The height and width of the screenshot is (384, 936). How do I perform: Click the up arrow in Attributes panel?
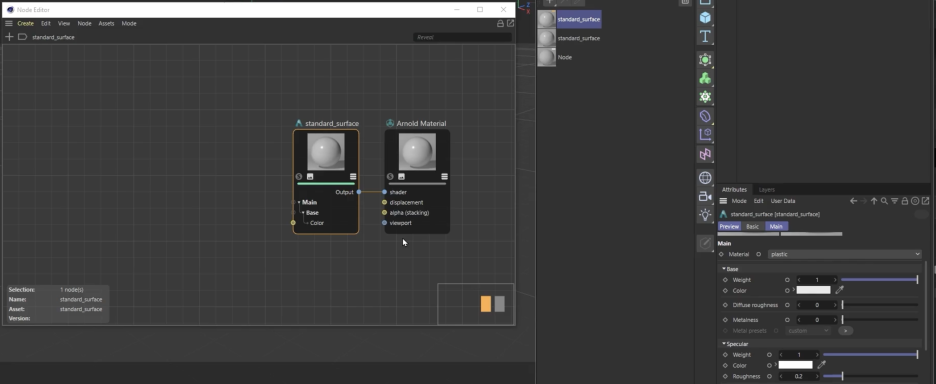[874, 201]
